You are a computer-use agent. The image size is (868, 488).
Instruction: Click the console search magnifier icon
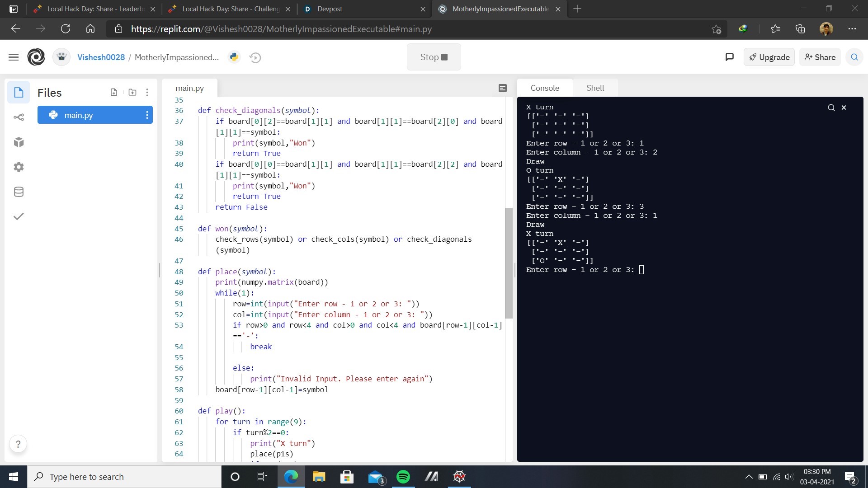tap(831, 108)
